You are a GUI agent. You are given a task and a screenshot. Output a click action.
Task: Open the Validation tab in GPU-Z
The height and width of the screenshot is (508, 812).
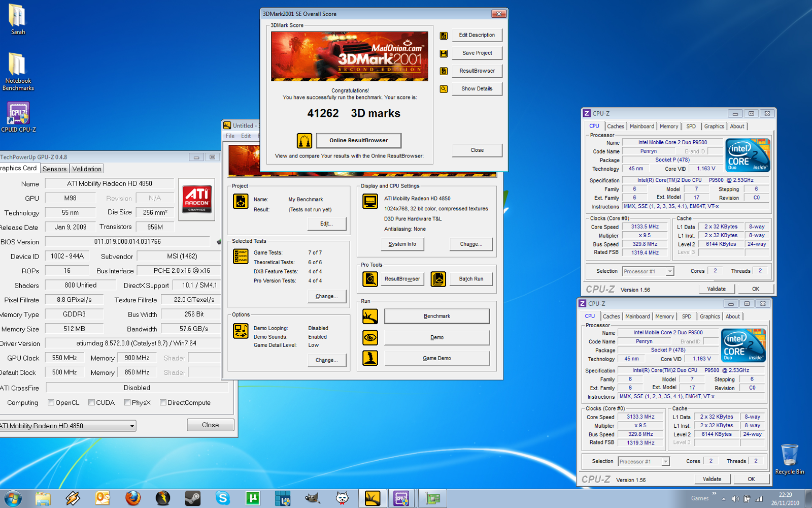click(87, 169)
